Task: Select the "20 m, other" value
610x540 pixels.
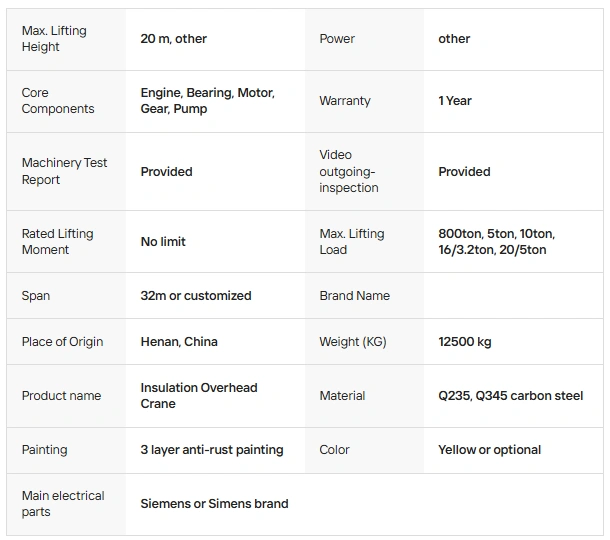Action: (174, 39)
